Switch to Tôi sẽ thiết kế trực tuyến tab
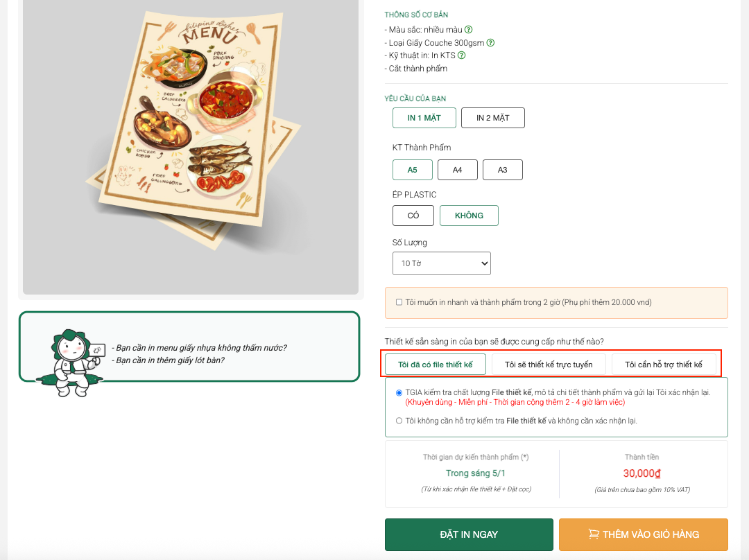Viewport: 749px width, 560px height. pyautogui.click(x=549, y=365)
